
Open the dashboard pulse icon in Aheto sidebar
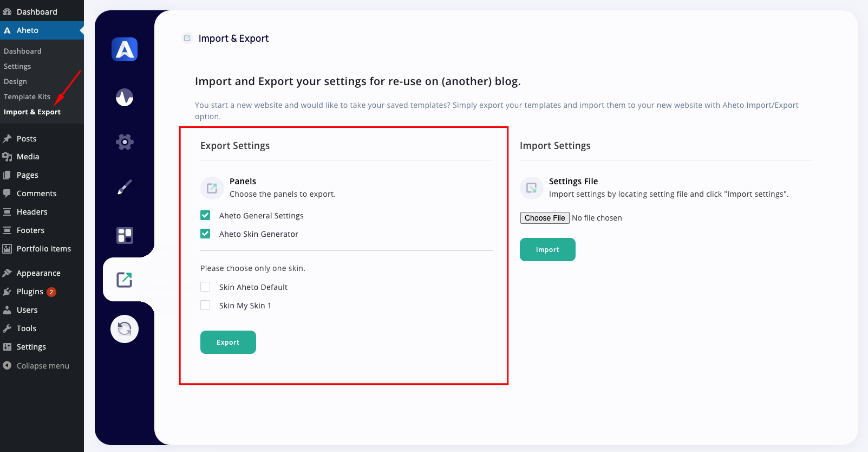pos(125,98)
